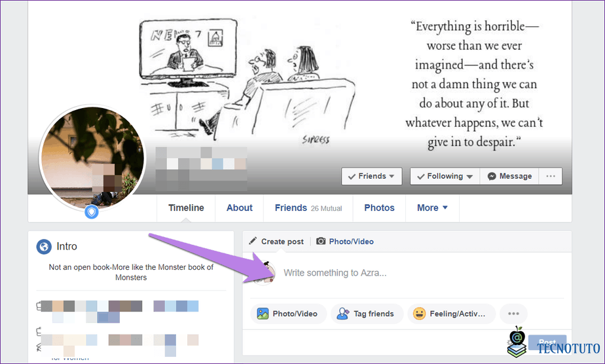Select the Create post option

click(x=276, y=242)
